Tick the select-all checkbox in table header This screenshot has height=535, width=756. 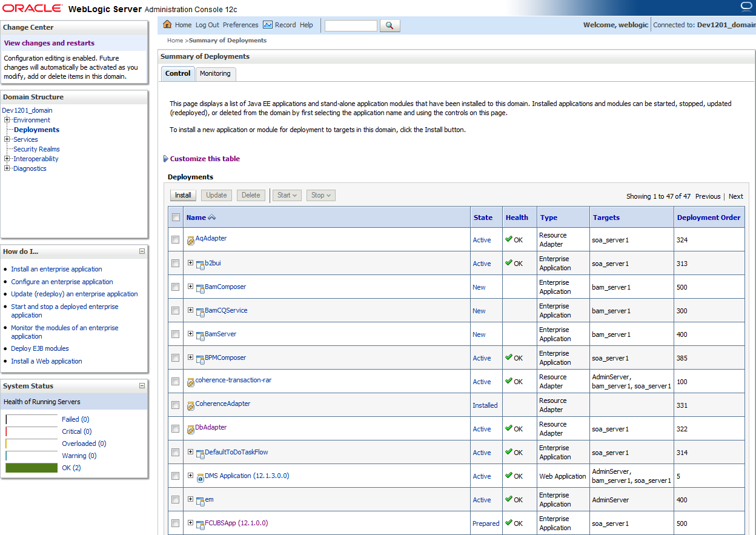pyautogui.click(x=176, y=218)
